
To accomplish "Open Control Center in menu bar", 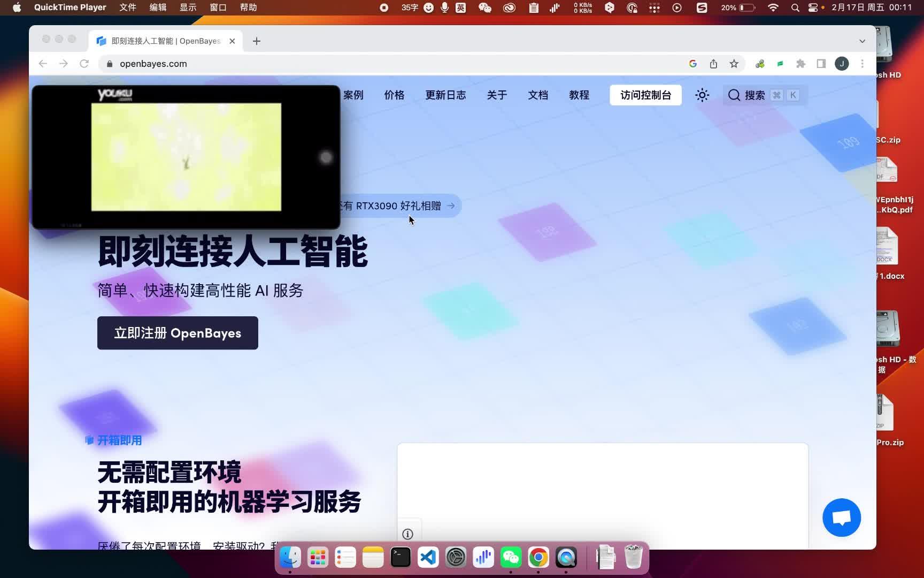I will (813, 7).
